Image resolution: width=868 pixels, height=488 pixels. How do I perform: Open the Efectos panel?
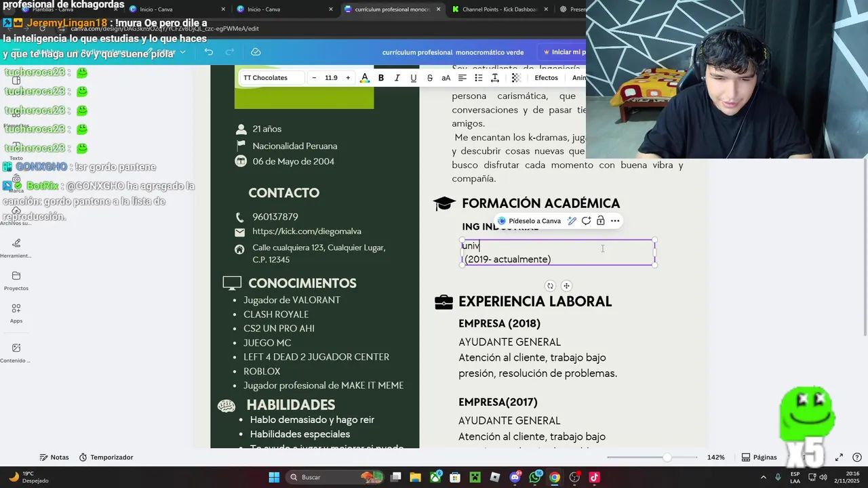(547, 78)
